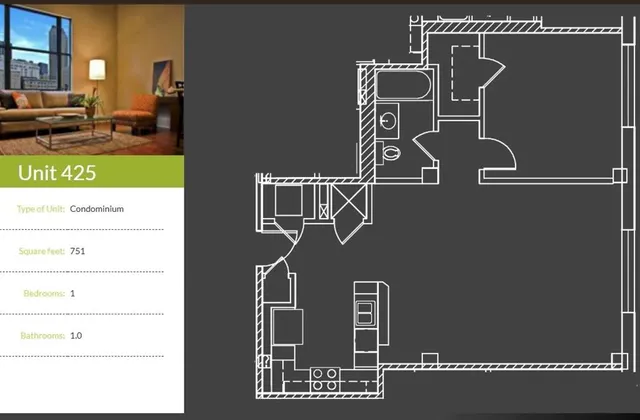Image resolution: width=640 pixels, height=420 pixels.
Task: Click the Square feet label
Action: [x=42, y=251]
